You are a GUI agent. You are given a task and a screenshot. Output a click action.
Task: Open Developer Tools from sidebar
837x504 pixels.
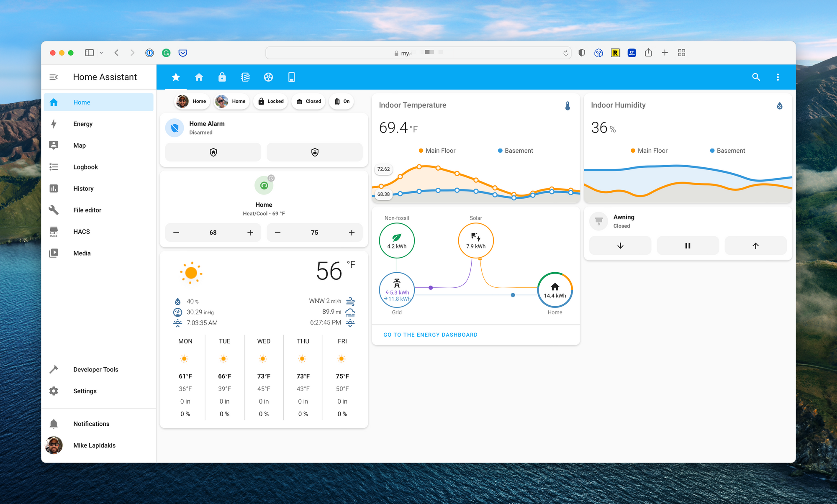96,369
